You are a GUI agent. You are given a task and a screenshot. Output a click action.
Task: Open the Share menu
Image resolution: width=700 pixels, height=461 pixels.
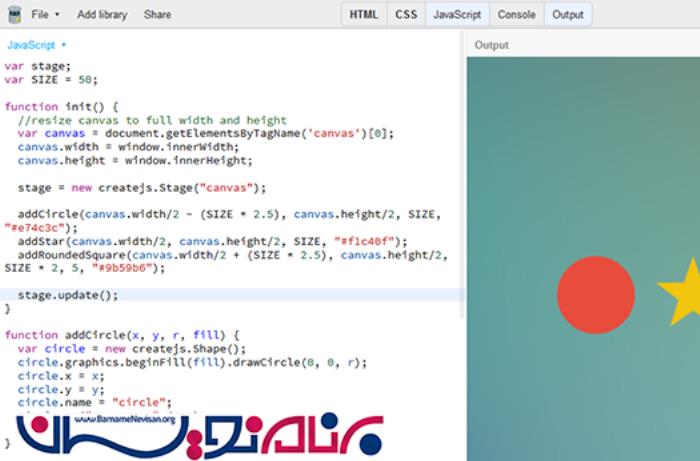point(157,15)
